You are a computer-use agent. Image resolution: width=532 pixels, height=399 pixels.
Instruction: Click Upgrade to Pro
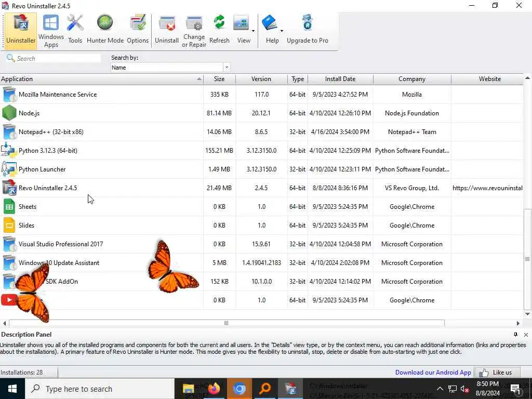tap(308, 31)
